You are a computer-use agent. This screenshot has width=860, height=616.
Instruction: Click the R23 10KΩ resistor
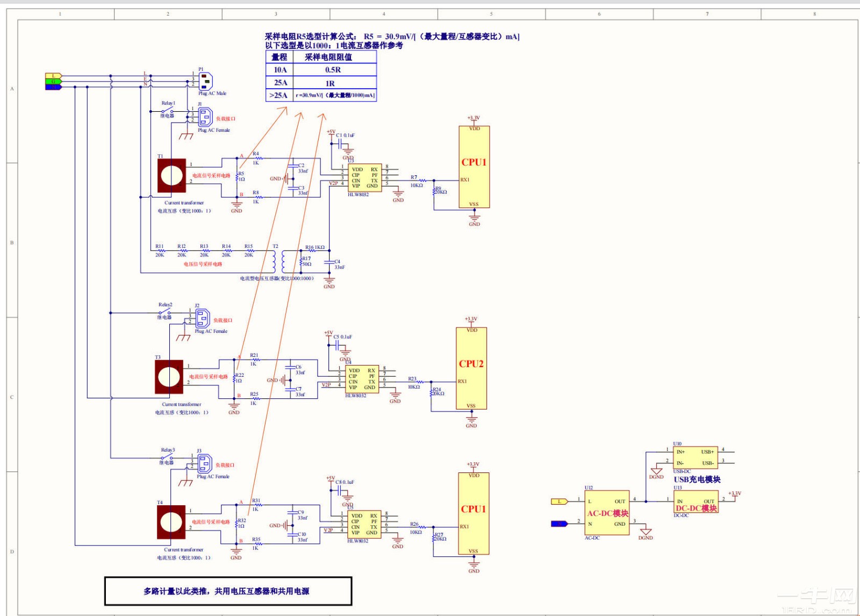pyautogui.click(x=419, y=382)
